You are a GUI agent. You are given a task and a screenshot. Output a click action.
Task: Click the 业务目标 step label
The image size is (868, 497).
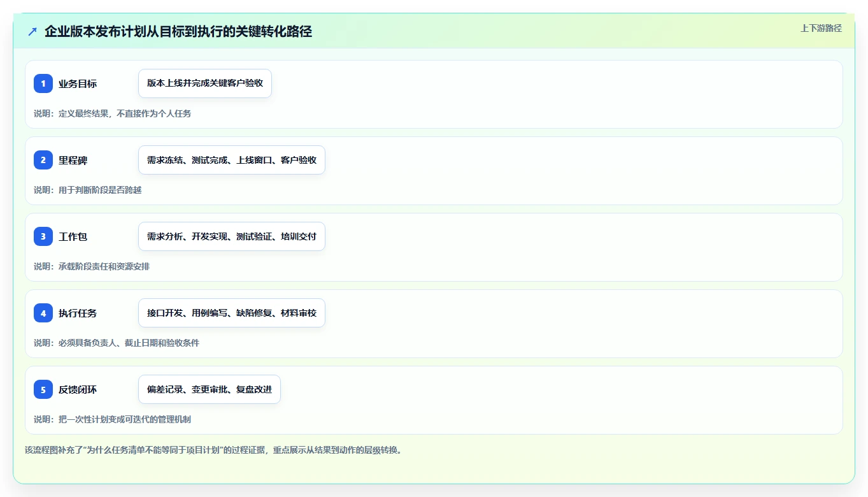pyautogui.click(x=78, y=84)
